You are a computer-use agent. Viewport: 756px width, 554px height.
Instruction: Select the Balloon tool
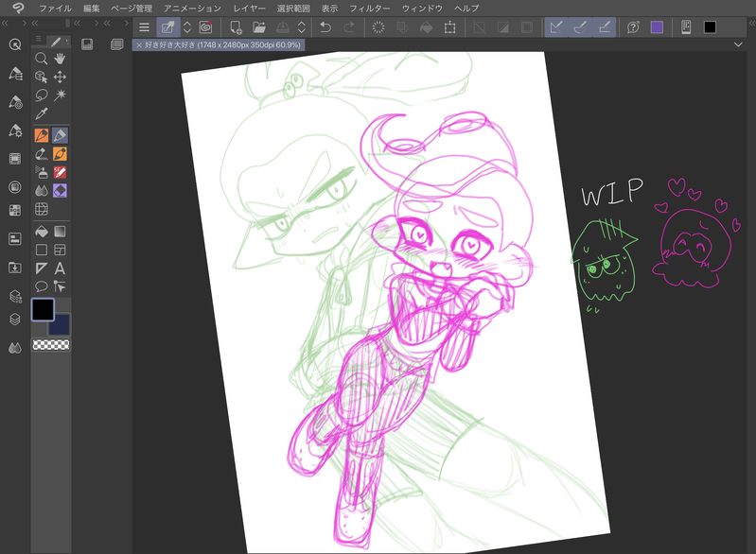click(x=42, y=286)
